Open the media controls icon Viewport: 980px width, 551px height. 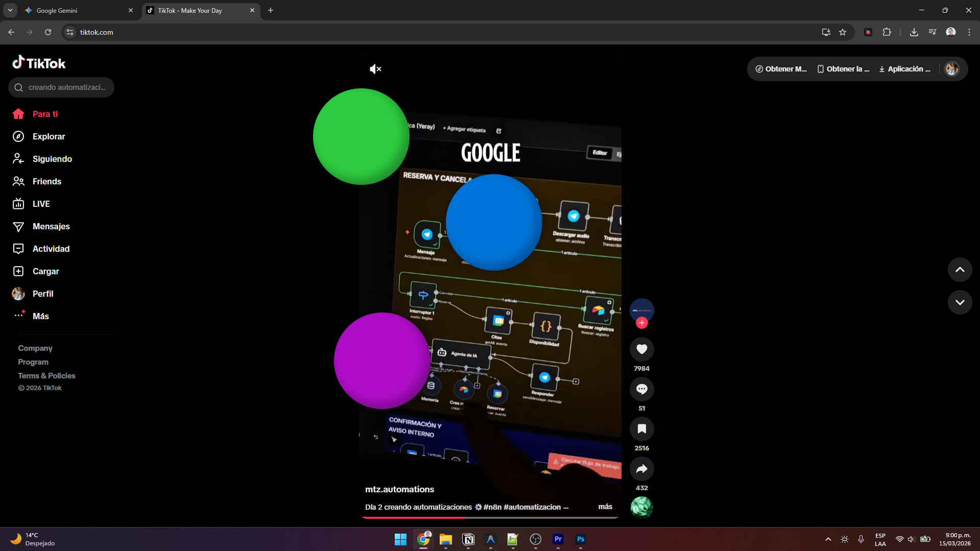click(x=933, y=32)
